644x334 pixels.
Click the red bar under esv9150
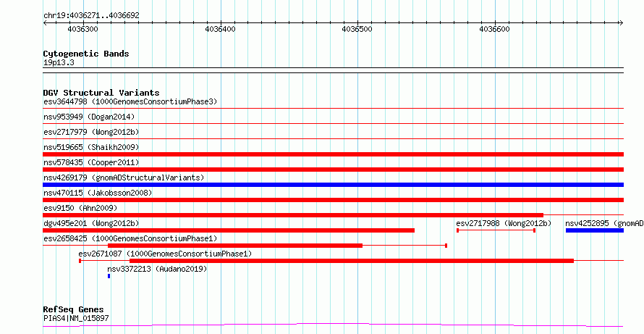pyautogui.click(x=293, y=215)
